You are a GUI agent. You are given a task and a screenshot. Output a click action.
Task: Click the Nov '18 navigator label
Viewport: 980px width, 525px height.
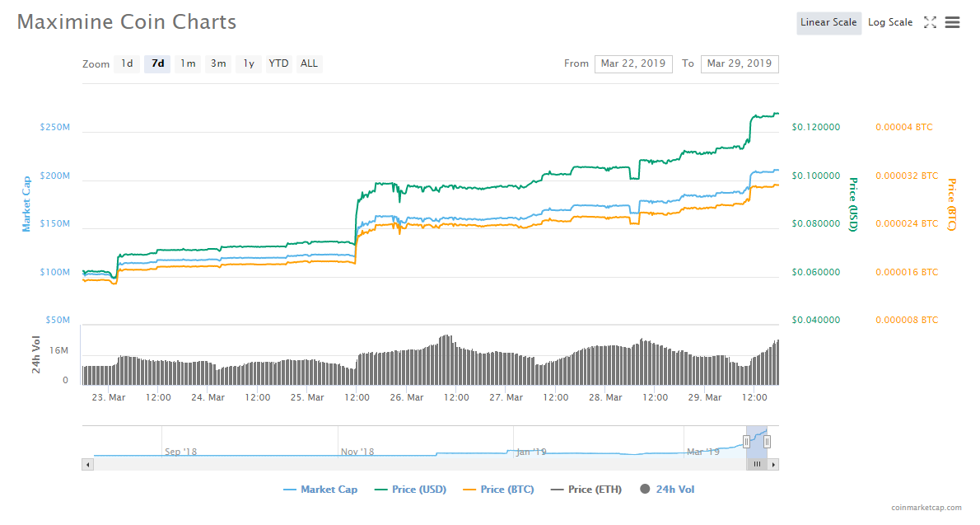click(357, 452)
